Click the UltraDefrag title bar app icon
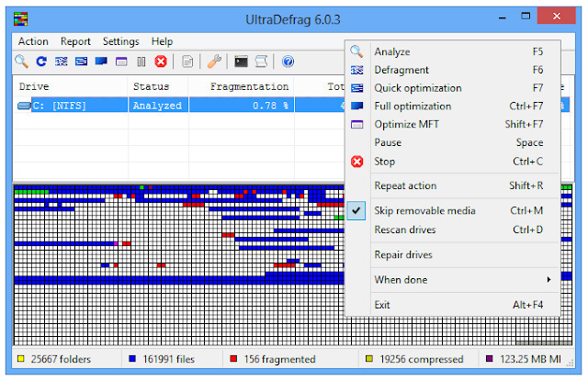This screenshot has width=588, height=381. (20, 18)
